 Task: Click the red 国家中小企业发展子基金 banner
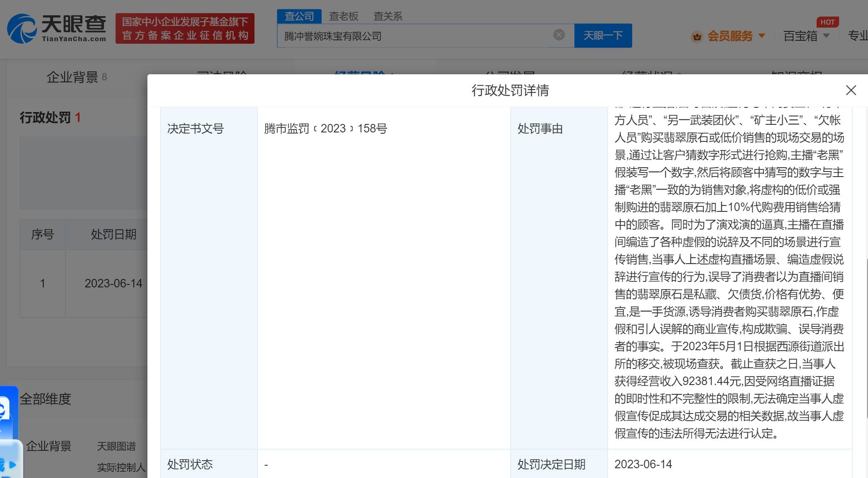click(x=185, y=28)
